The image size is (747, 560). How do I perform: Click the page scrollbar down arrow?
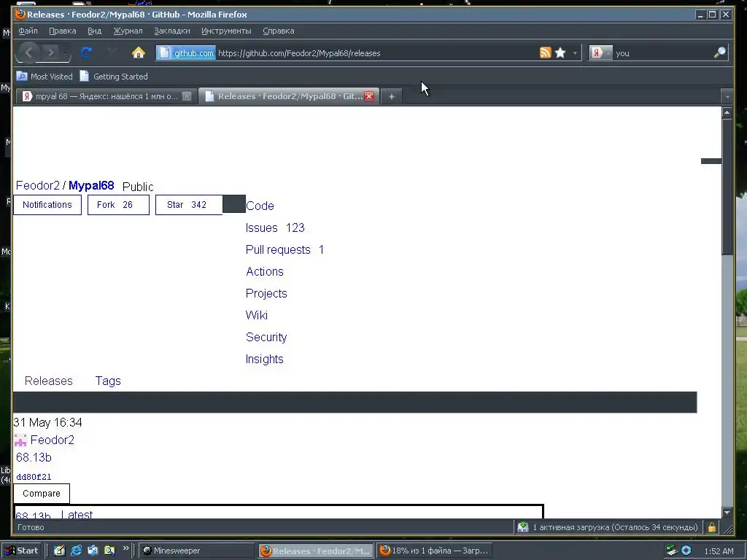click(727, 513)
